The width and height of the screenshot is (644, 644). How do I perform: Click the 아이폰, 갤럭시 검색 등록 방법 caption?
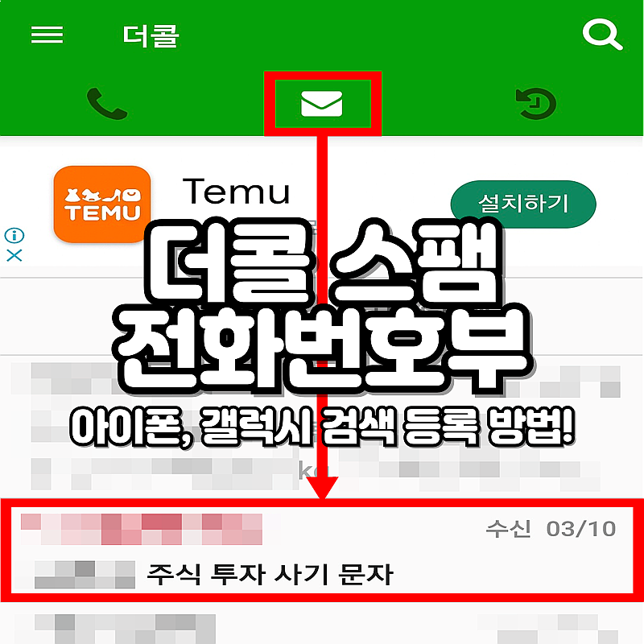click(x=322, y=426)
